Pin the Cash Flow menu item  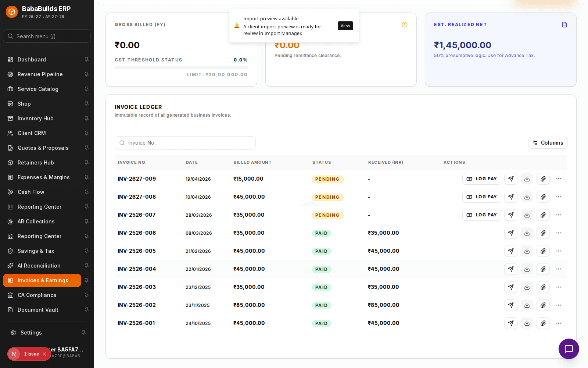[87, 192]
